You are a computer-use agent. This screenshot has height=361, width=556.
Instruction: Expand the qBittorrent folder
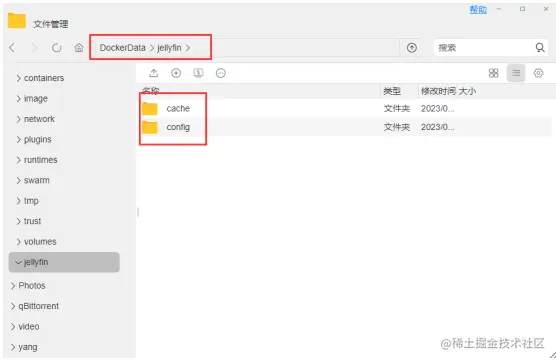pos(13,306)
